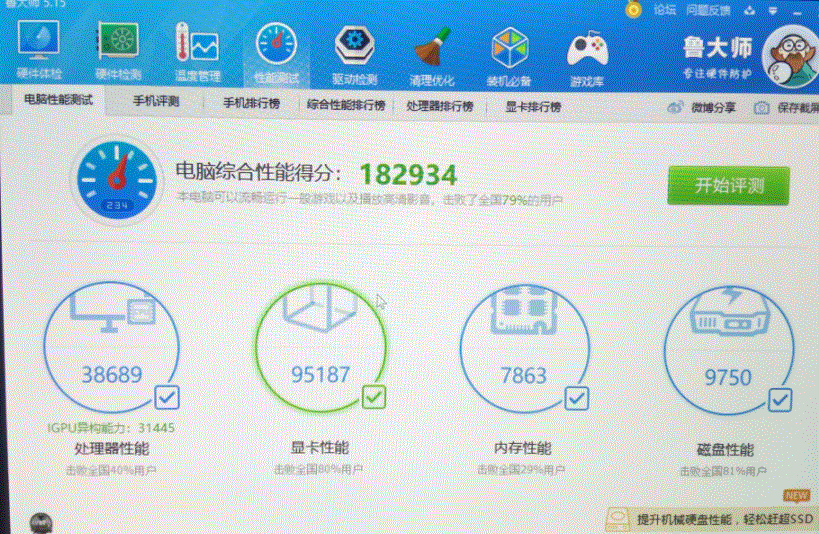Click the skin/shirt icon in title bar
This screenshot has width=819, height=534.
pos(750,11)
